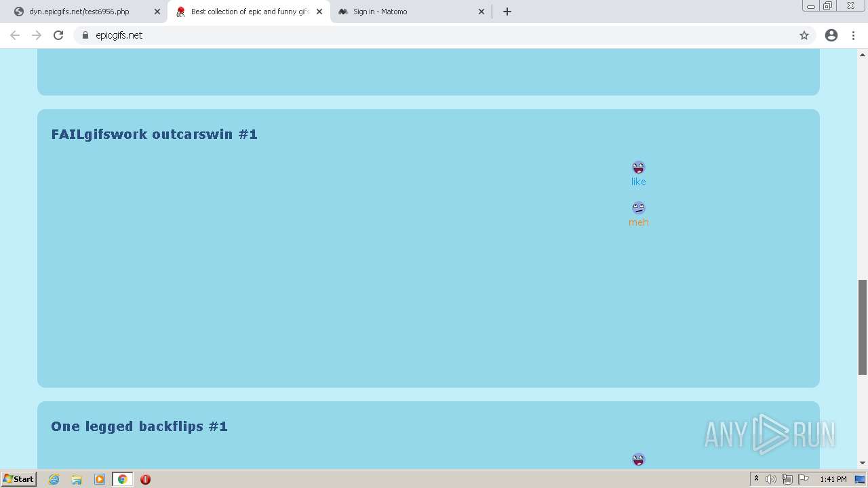The image size is (868, 488).
Task: Close the Best collection of epic gifs tab
Action: 319,12
